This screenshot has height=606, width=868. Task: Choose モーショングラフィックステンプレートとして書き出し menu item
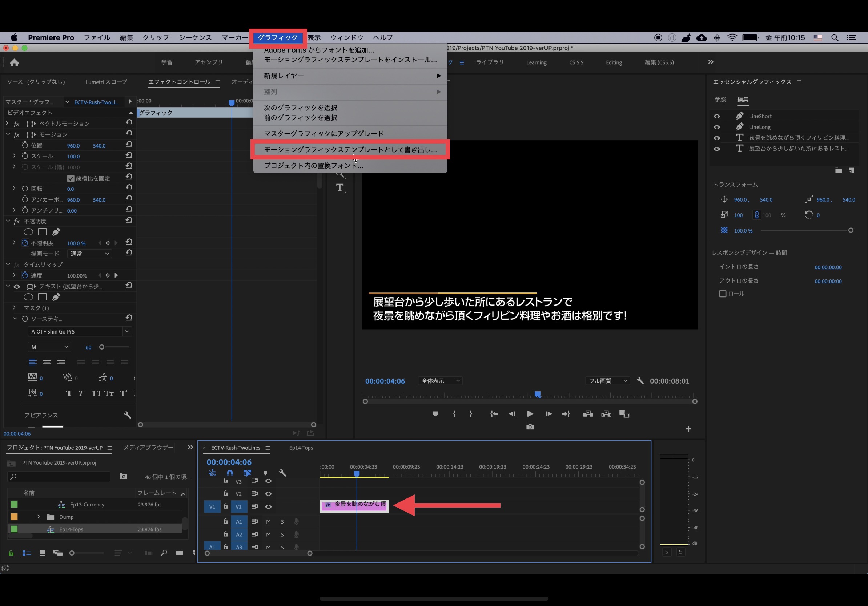pyautogui.click(x=350, y=150)
